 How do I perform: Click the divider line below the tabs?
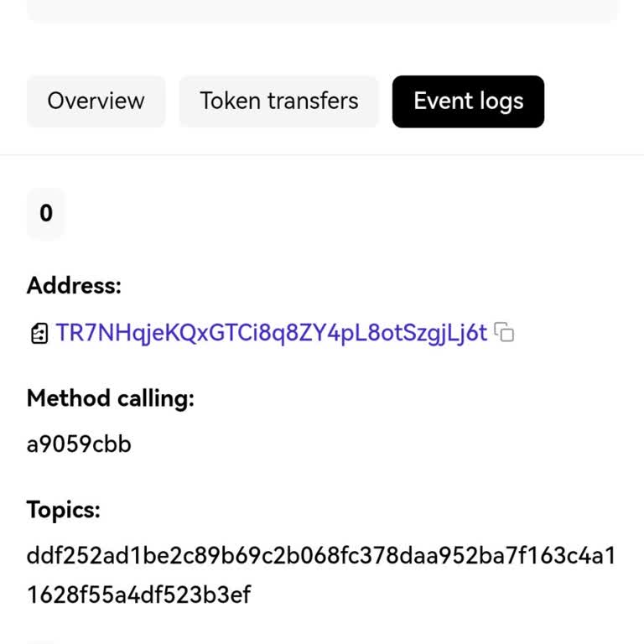(322, 154)
